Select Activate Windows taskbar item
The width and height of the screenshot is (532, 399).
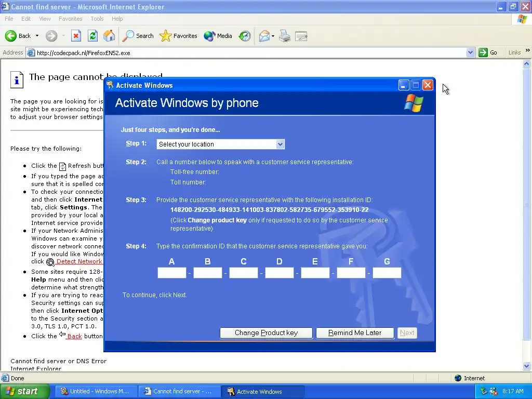pyautogui.click(x=262, y=392)
